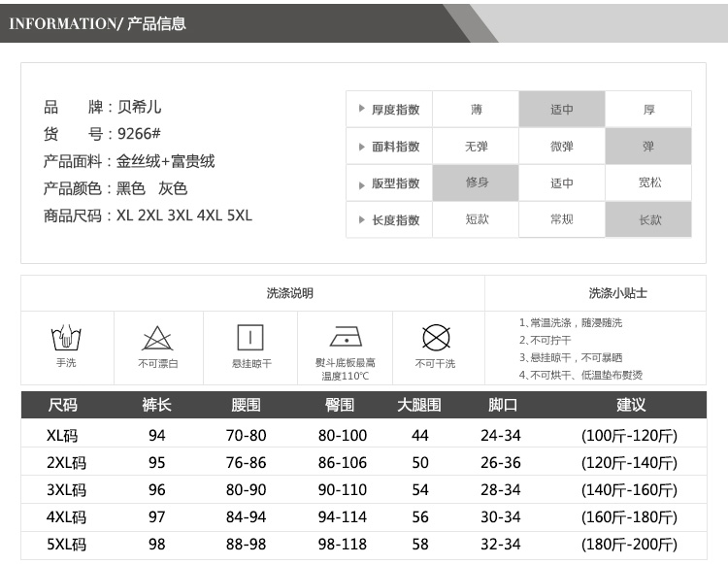Click the INFORMATION/产品信息 title banner
Screen dimensions: 728x564
(x=97, y=23)
